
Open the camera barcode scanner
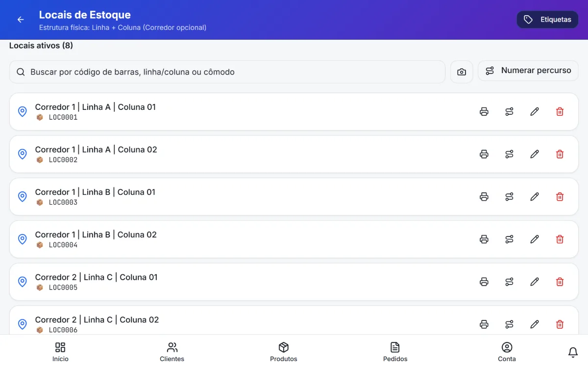462,72
